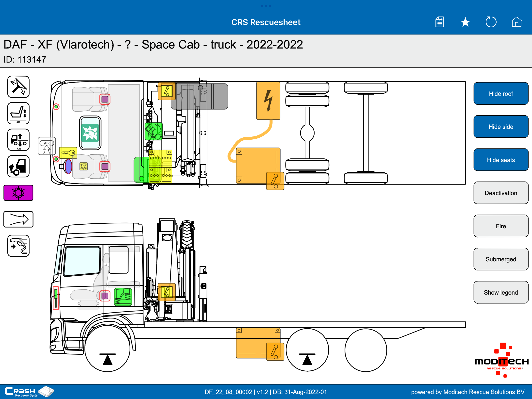Open the Submerged information panel
Screen dimensions: 532x399
point(501,259)
